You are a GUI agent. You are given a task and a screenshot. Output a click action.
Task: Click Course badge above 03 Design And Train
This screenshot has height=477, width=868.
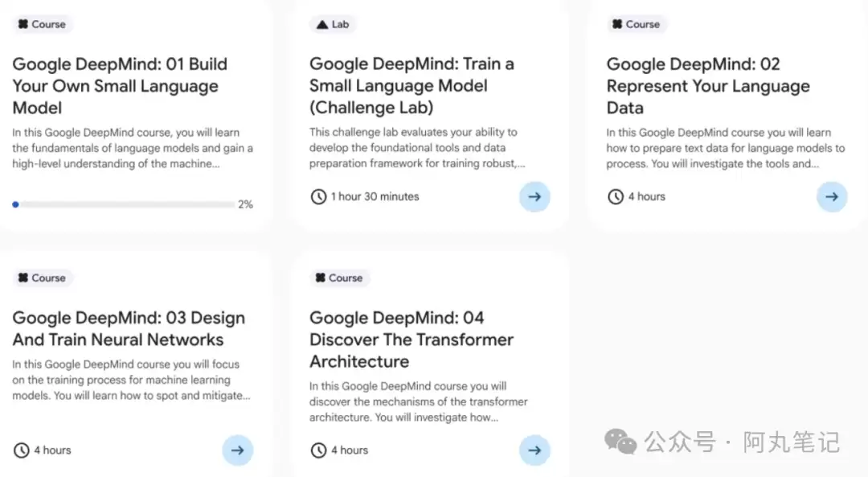[x=42, y=278]
